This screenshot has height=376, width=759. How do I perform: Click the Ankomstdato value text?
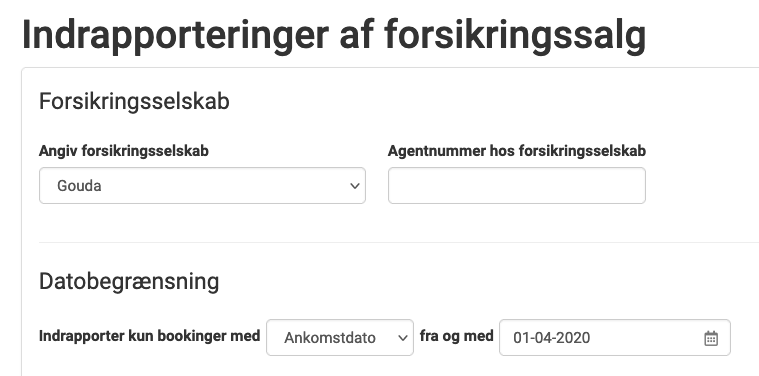pyautogui.click(x=330, y=338)
